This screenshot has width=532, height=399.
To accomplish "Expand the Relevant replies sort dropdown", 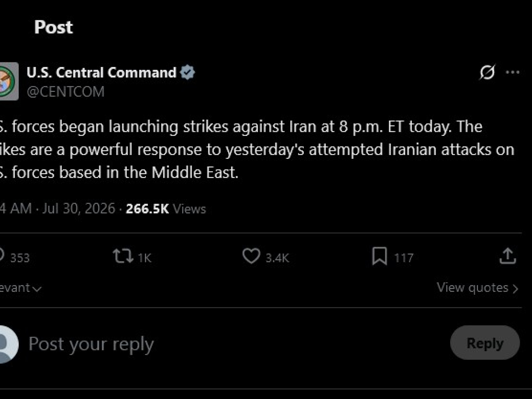I will [20, 288].
